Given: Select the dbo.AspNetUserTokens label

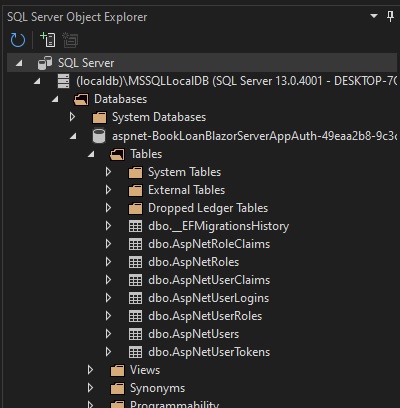Looking at the screenshot, I should coord(209,352).
